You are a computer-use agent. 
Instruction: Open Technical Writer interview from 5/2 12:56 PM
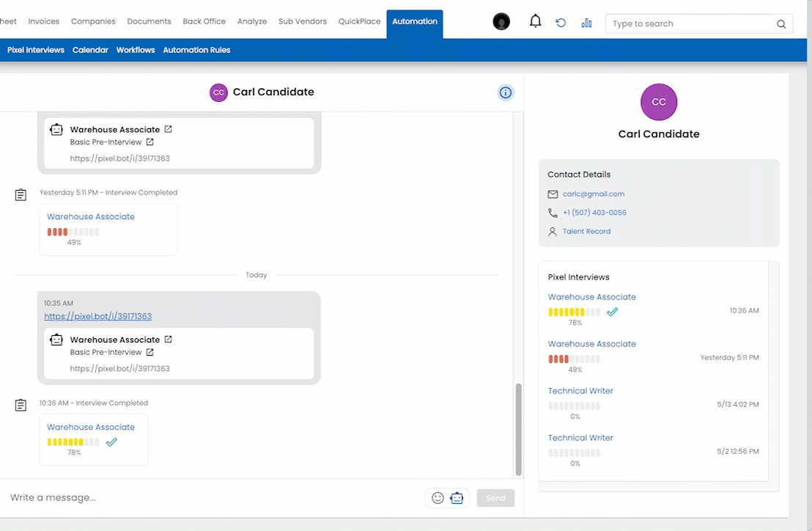click(x=580, y=438)
